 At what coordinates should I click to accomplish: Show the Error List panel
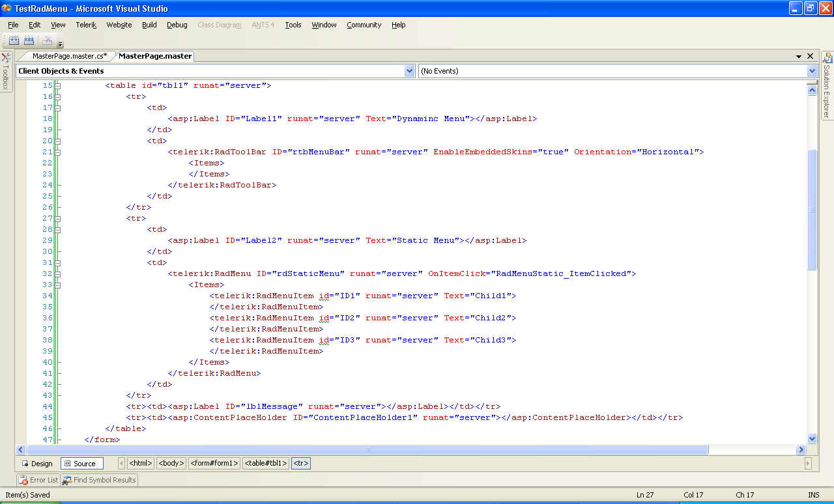pyautogui.click(x=38, y=480)
